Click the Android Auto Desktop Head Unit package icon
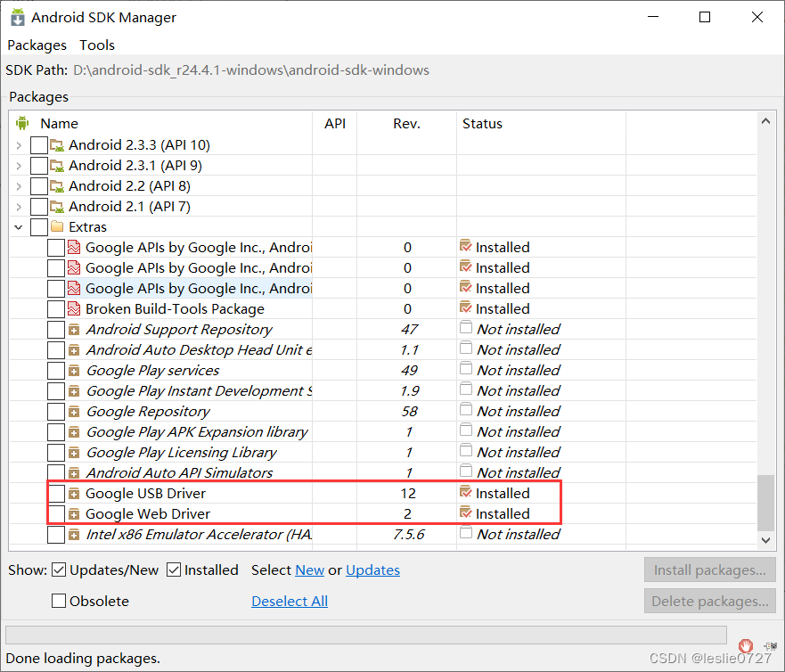 pyautogui.click(x=74, y=350)
